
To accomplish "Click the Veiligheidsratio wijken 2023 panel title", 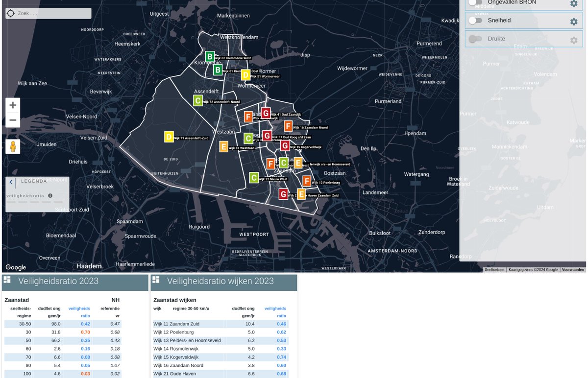I will click(220, 281).
